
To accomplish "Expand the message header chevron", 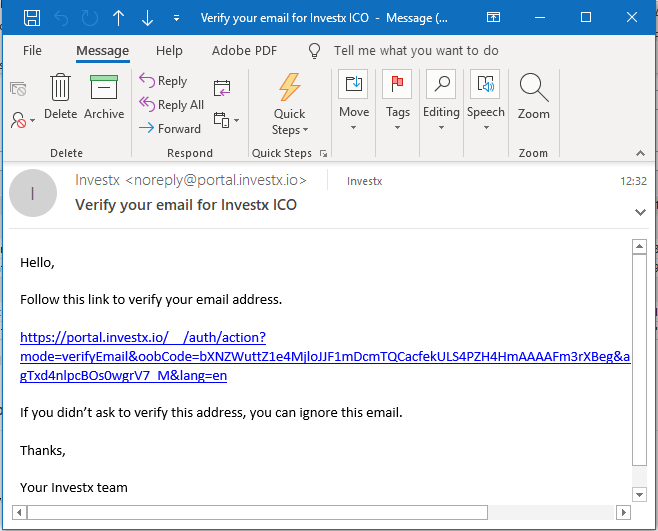I will [640, 212].
